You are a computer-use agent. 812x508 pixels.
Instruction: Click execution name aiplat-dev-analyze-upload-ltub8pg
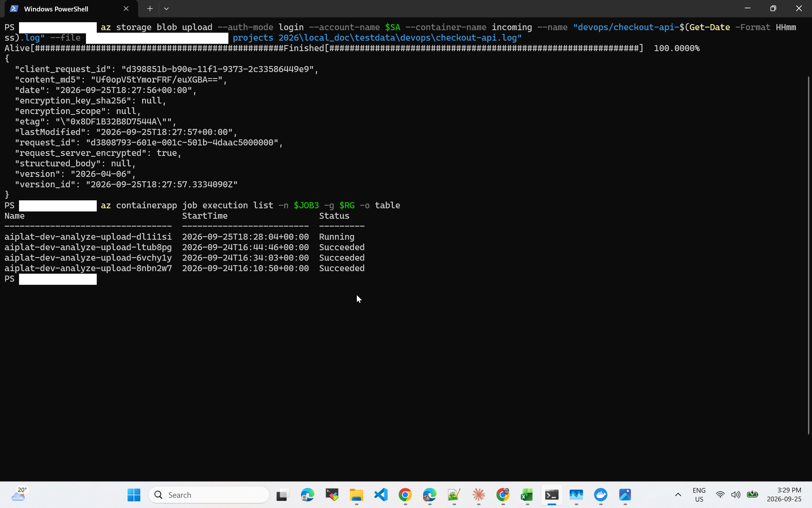pos(88,247)
